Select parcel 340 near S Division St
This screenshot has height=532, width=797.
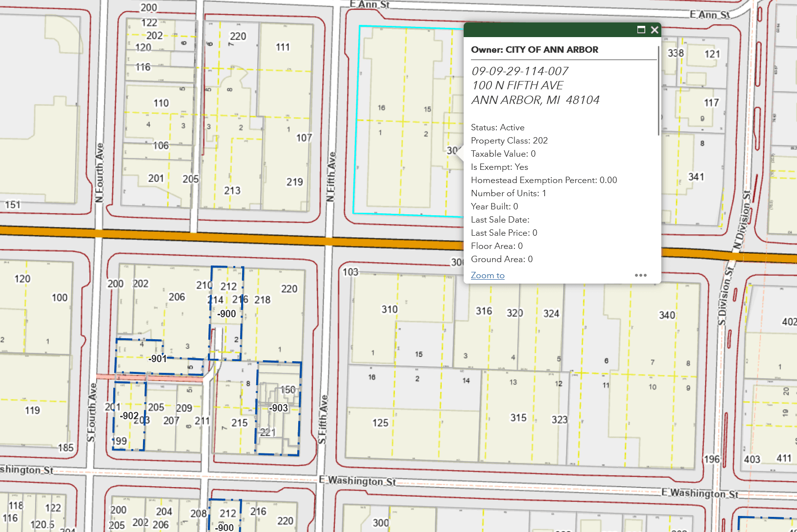click(666, 316)
